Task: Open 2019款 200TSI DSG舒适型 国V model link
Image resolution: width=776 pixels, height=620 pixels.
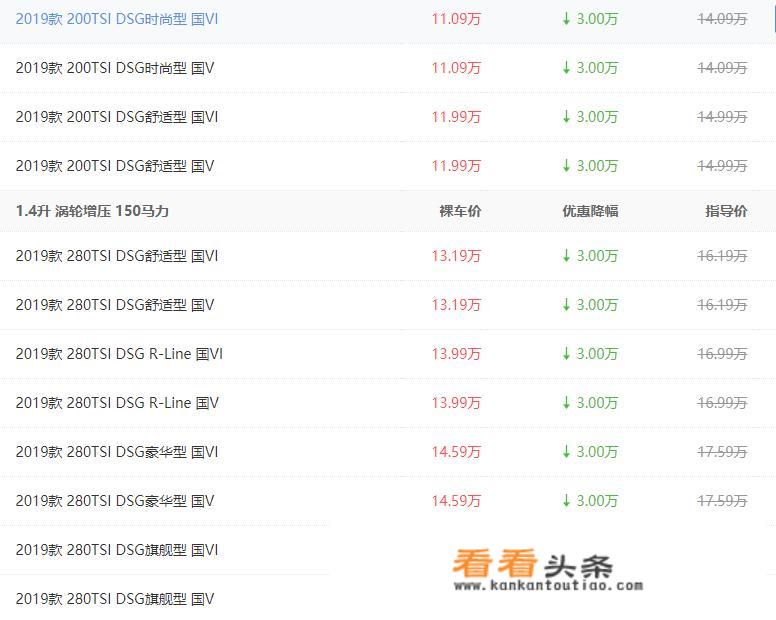Action: pyautogui.click(x=115, y=166)
